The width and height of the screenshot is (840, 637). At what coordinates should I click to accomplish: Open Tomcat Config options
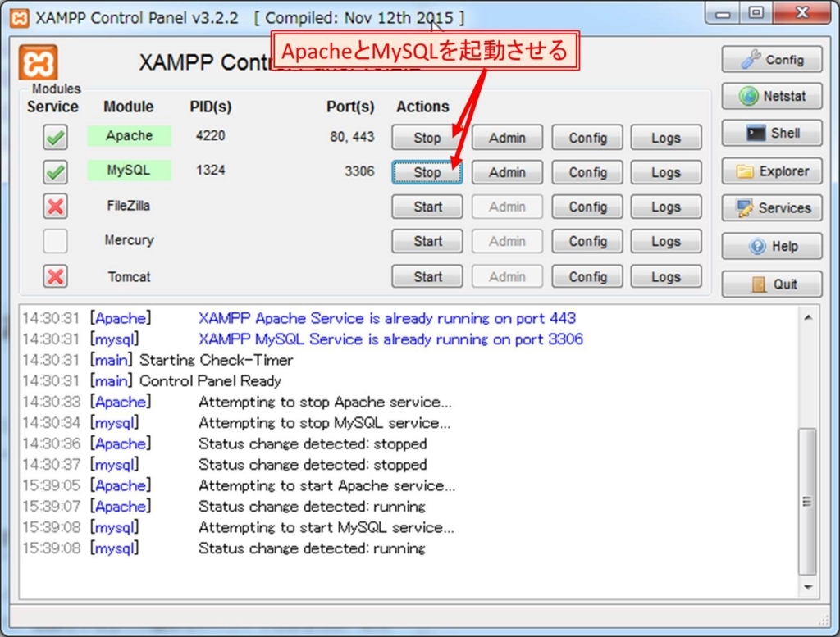tap(587, 277)
